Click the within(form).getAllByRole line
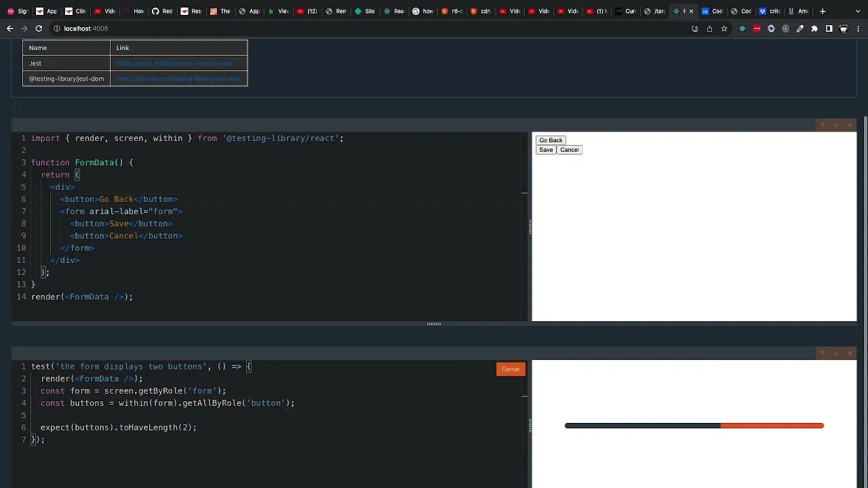Screen dimensions: 868x488 (x=167, y=403)
